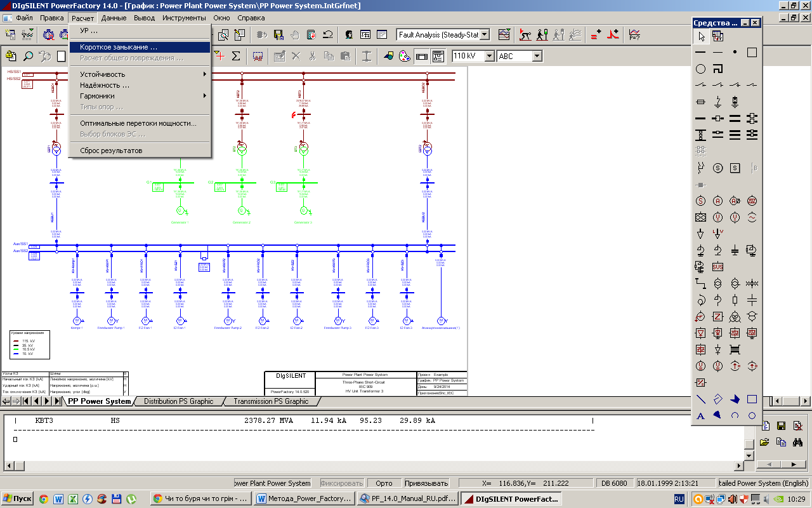
Task: Select the PP Power System tab
Action: tap(99, 401)
